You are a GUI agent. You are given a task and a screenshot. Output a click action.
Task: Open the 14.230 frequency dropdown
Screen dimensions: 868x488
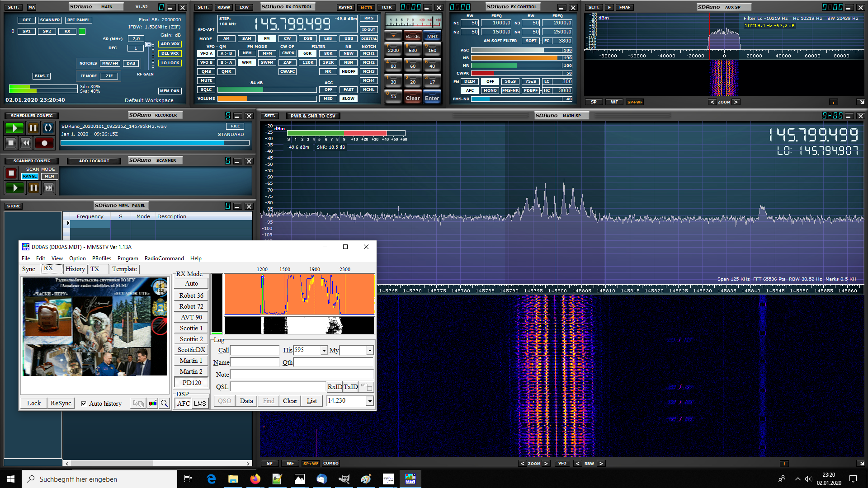coord(370,401)
